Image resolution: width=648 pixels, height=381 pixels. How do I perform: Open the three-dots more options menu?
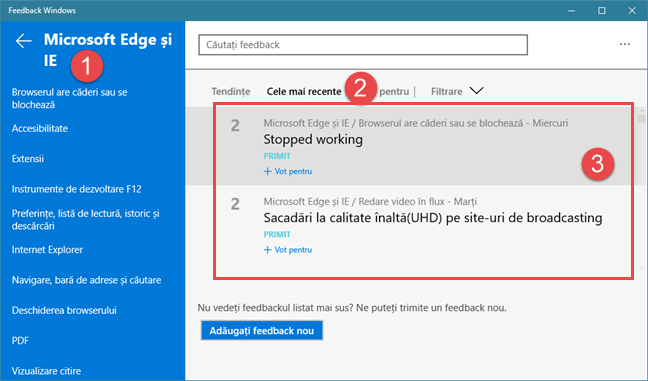click(624, 44)
